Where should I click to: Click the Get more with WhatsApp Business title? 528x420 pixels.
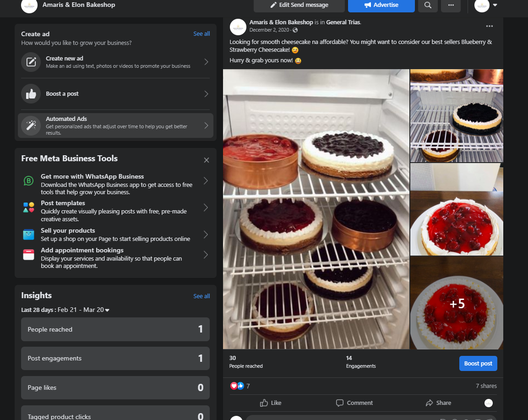[x=92, y=176]
